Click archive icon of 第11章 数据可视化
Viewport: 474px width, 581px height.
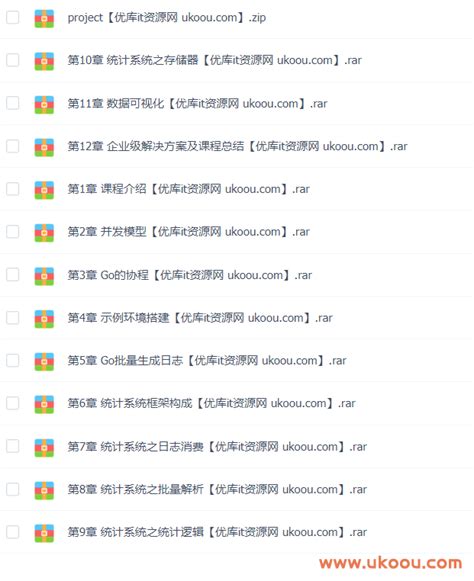pos(44,104)
